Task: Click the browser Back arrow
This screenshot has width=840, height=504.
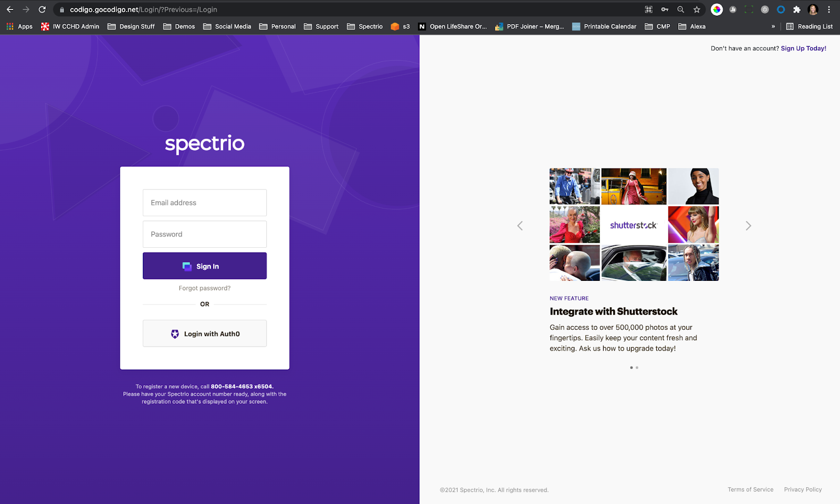Action: [x=10, y=9]
